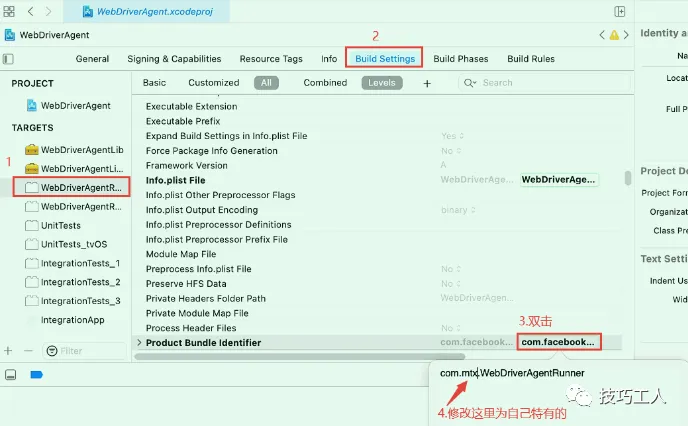Select Private Headers Folder Path setting
Image resolution: width=688 pixels, height=426 pixels.
205,298
